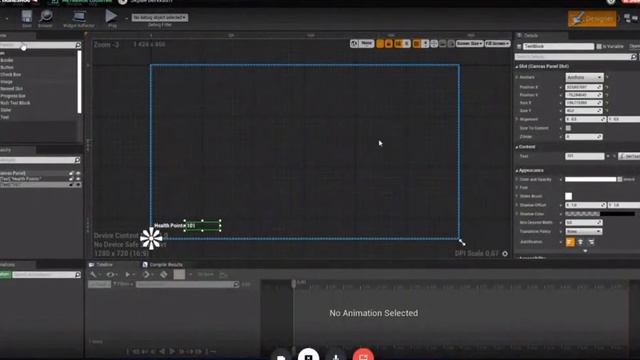Select Progress Bar widget in palette
Image resolution: width=640 pixels, height=360 pixels.
pos(13,96)
